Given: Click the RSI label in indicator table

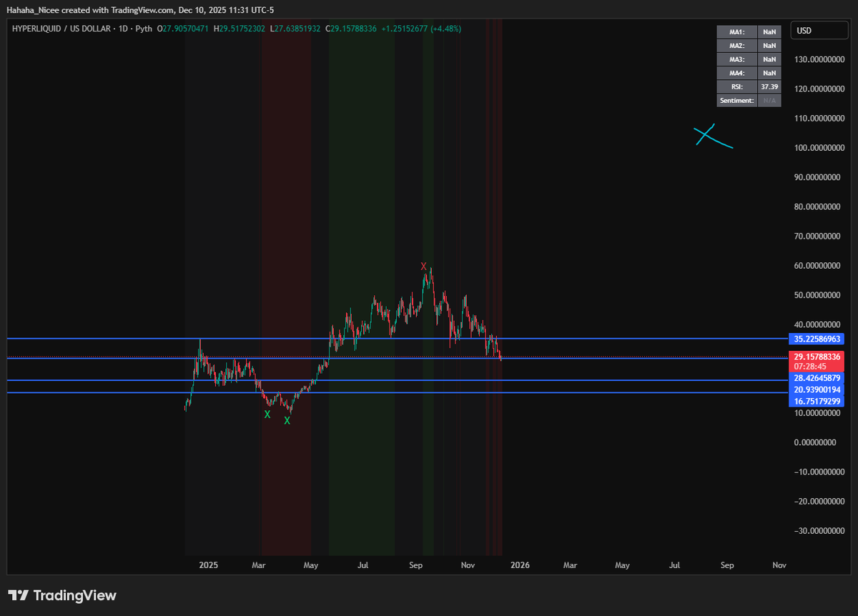Looking at the screenshot, I should click(x=736, y=86).
